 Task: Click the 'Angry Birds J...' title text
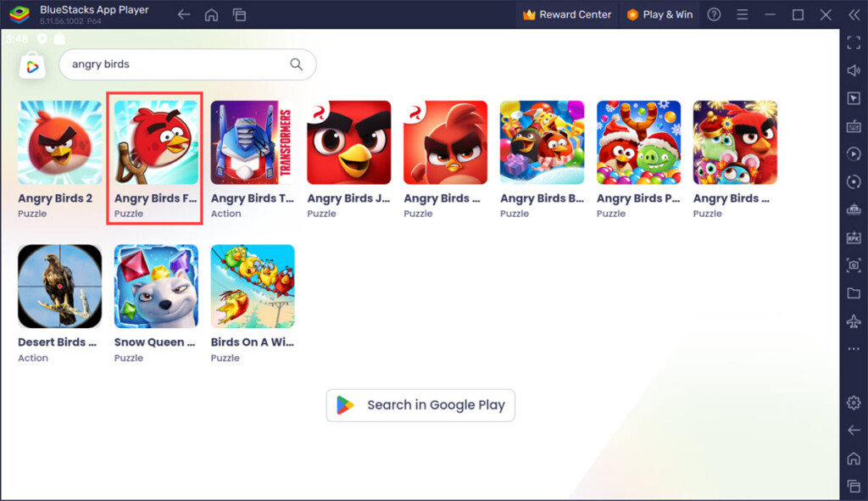click(x=348, y=198)
